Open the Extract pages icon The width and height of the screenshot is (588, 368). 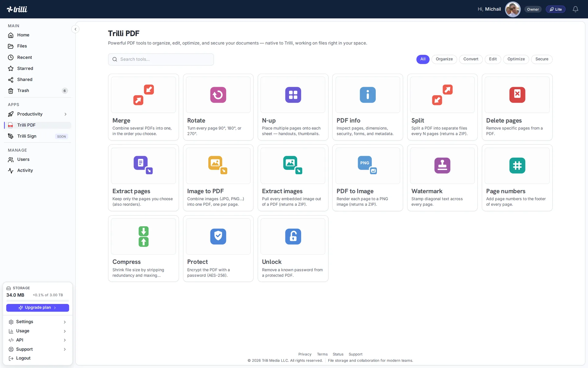(x=143, y=165)
